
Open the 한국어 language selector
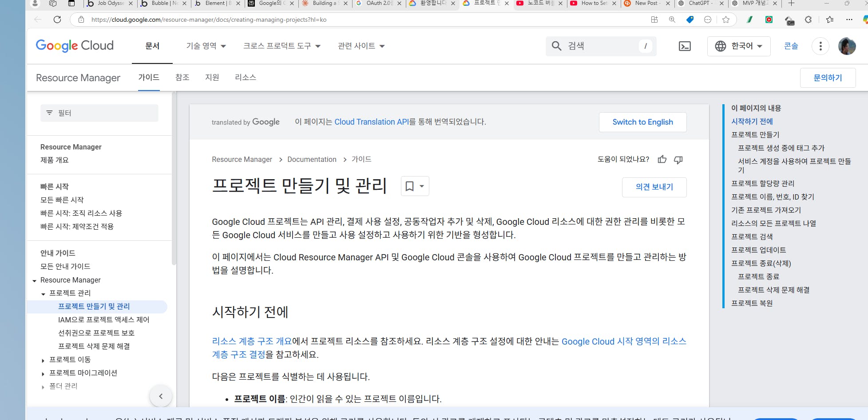pos(739,46)
